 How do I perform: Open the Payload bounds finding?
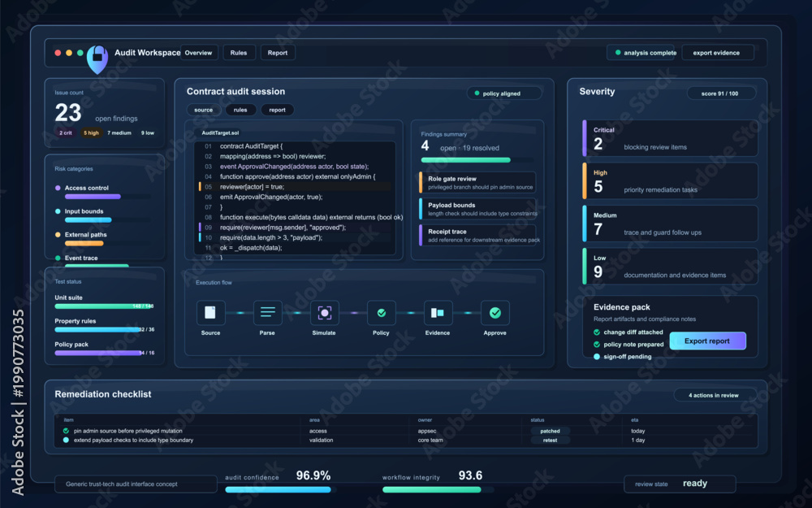[477, 209]
